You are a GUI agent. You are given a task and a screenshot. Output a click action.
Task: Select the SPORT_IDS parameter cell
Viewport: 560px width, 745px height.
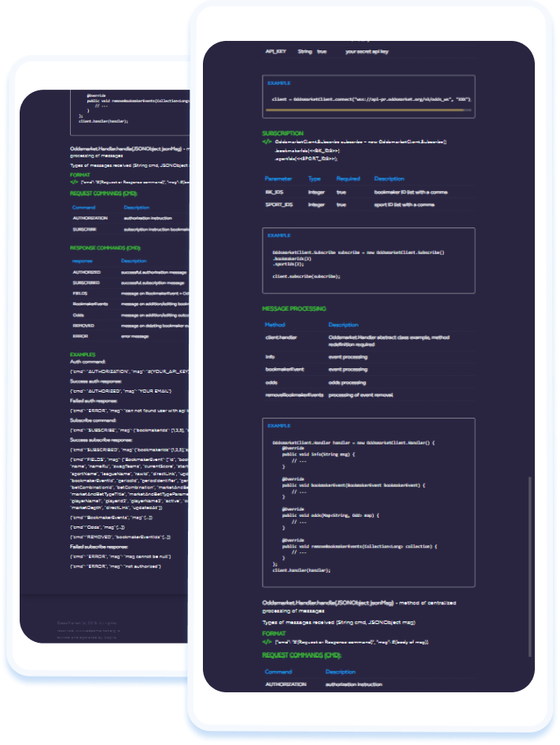[x=278, y=205]
